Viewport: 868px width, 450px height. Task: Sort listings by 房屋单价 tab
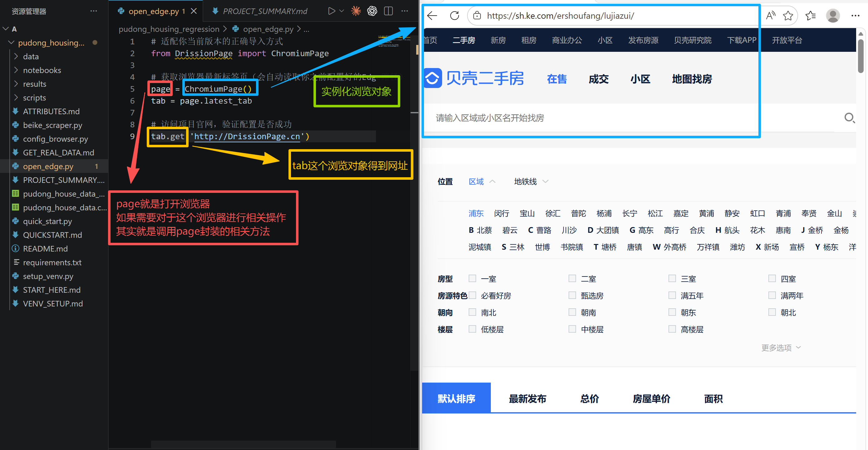651,399
